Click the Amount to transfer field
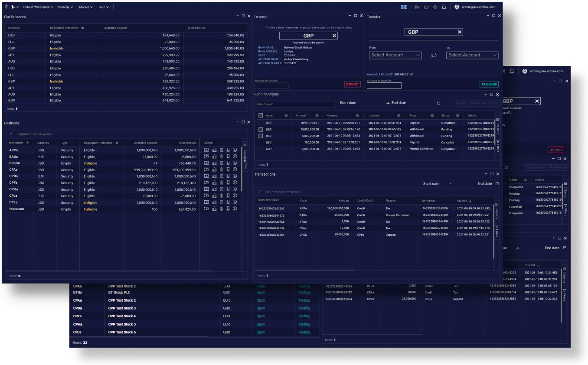 pyautogui.click(x=384, y=86)
